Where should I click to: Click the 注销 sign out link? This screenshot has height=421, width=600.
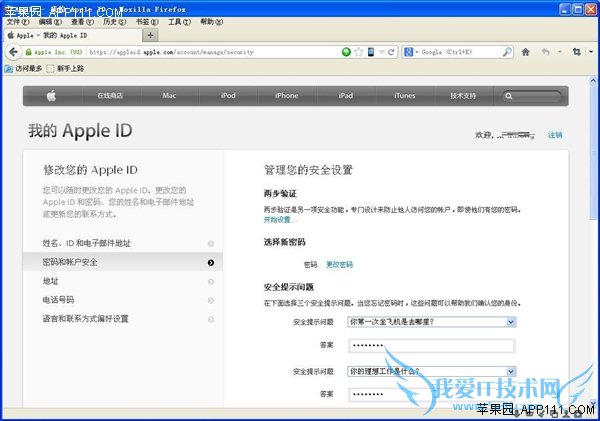[555, 135]
